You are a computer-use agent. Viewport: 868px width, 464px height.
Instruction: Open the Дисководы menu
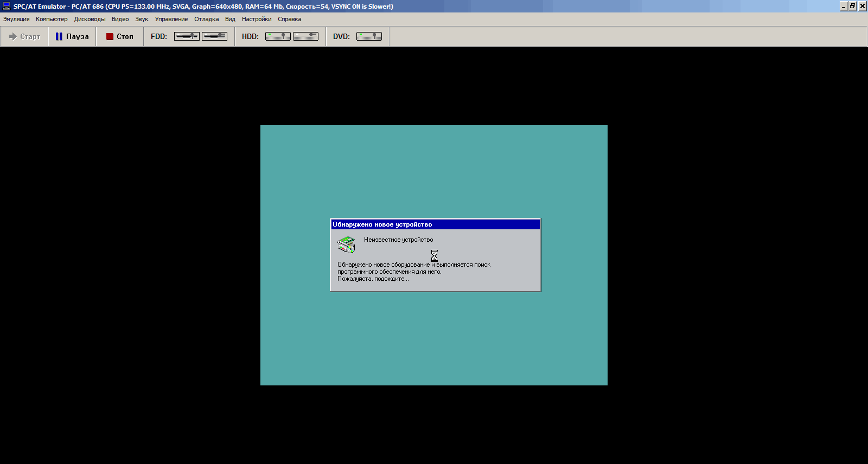click(90, 19)
